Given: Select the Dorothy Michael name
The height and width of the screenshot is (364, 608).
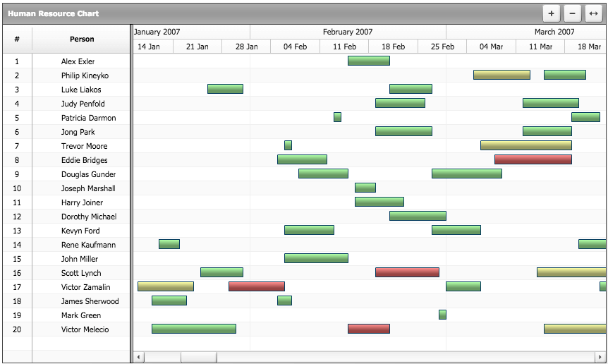Looking at the screenshot, I should coord(89,217).
